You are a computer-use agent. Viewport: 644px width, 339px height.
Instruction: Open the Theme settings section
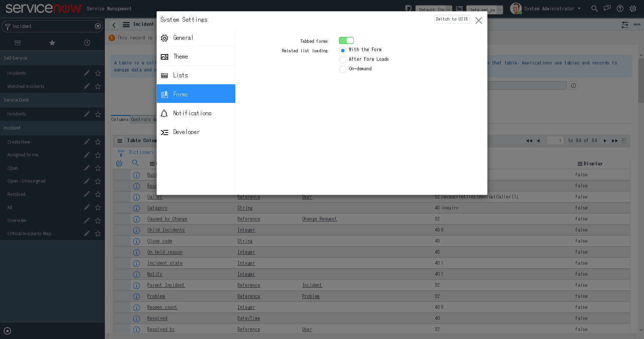click(181, 56)
